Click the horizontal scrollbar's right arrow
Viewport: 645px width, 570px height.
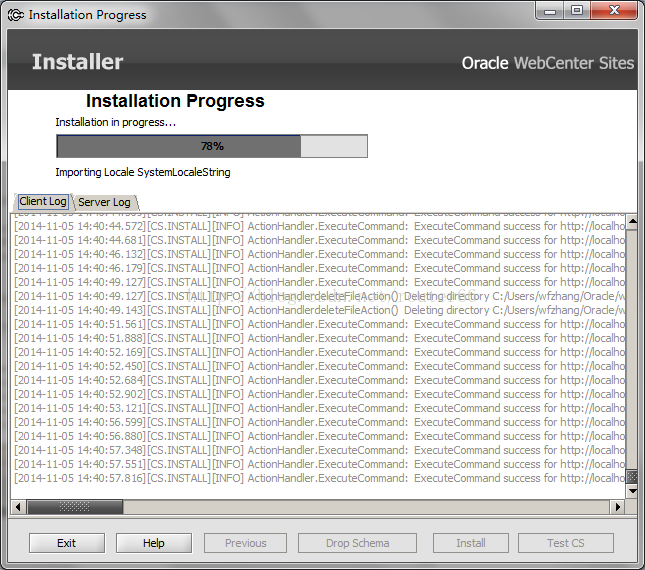coord(617,507)
